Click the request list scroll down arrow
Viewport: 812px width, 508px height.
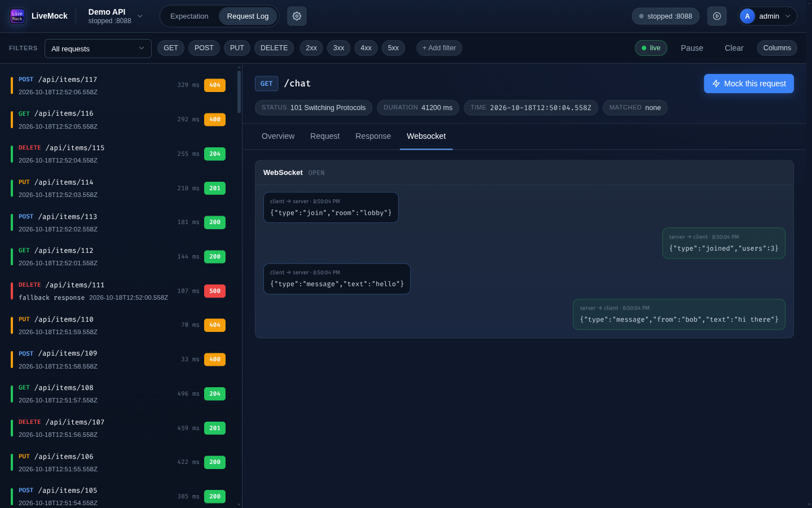[x=239, y=505]
